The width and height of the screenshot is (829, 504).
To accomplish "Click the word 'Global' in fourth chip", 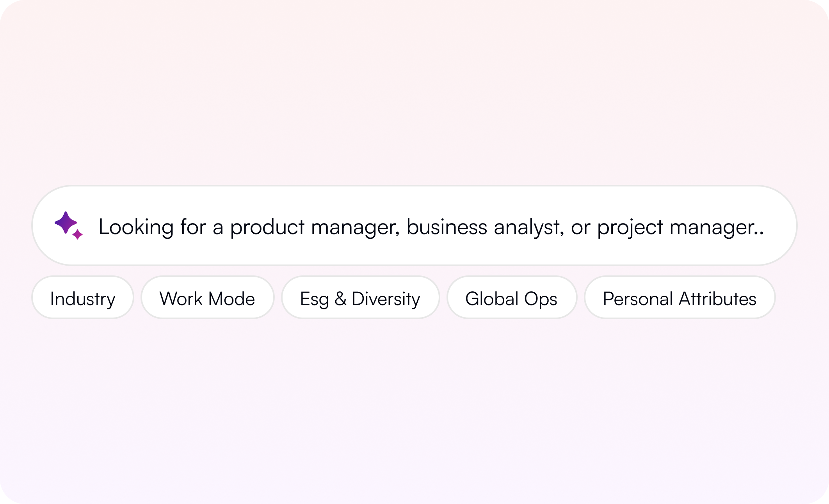I will tap(492, 299).
